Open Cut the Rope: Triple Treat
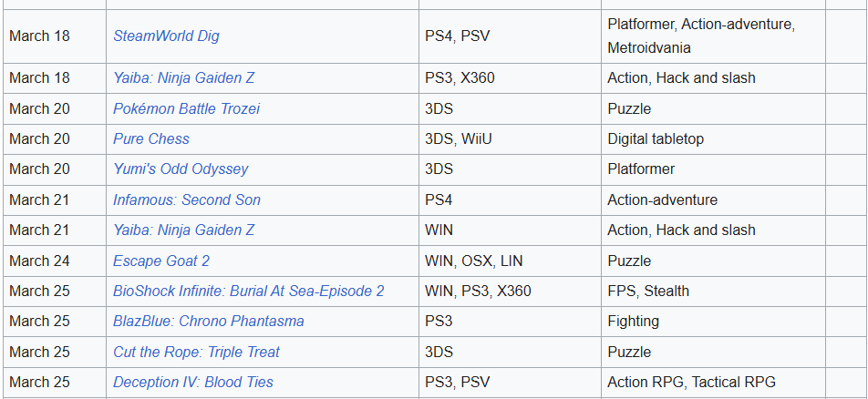868x399 pixels. (196, 352)
